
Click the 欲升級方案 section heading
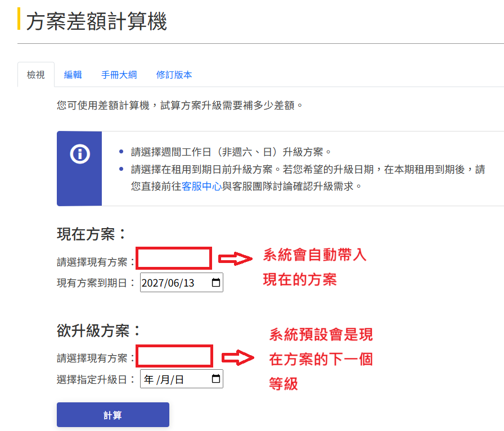click(98, 330)
